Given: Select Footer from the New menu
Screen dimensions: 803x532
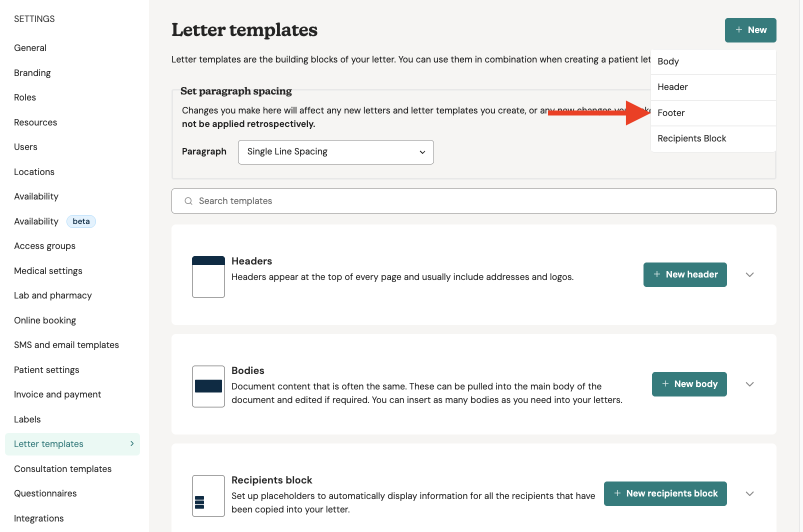Looking at the screenshot, I should pos(671,113).
